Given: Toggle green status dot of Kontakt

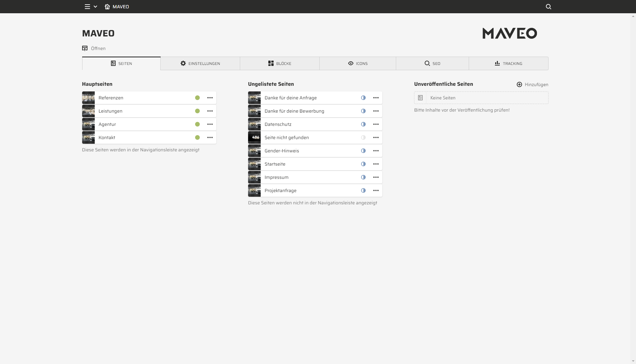Looking at the screenshot, I should 197,137.
